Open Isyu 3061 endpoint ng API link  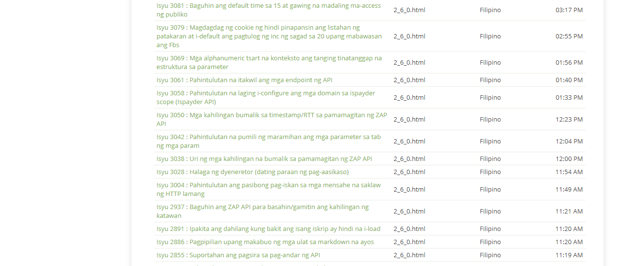click(x=244, y=80)
